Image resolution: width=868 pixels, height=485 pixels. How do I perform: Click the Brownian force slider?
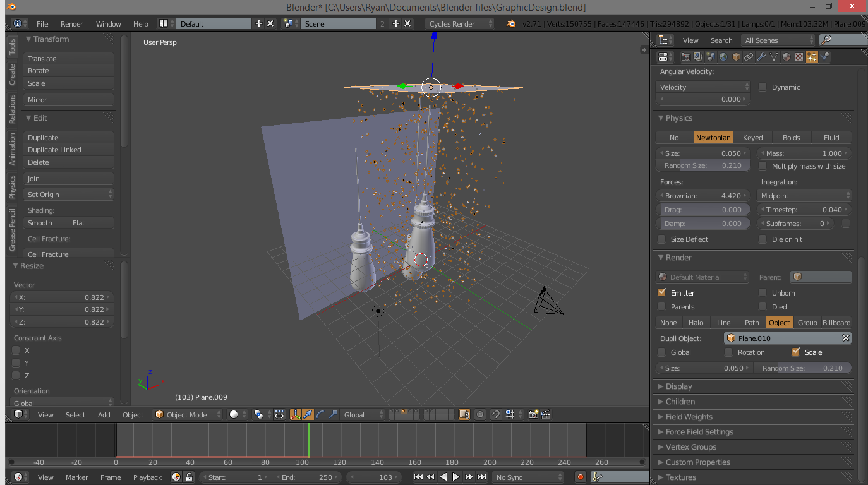tap(703, 196)
